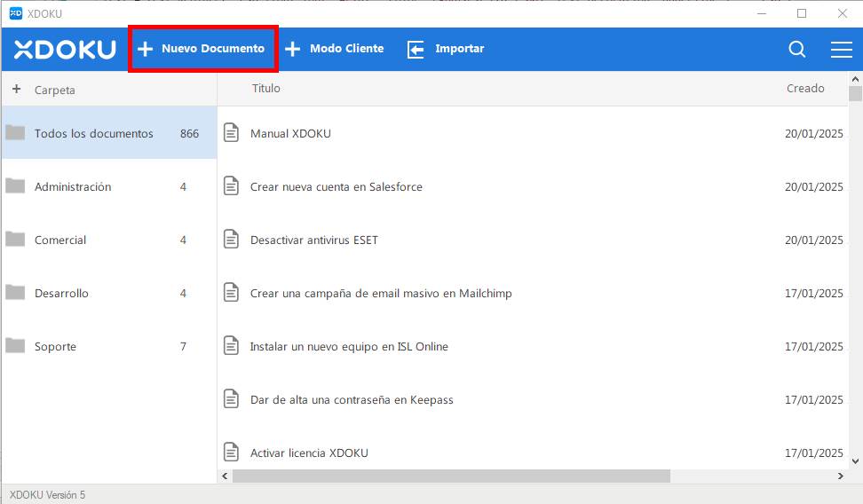
Task: Open the hamburger menu icon
Action: pos(841,49)
